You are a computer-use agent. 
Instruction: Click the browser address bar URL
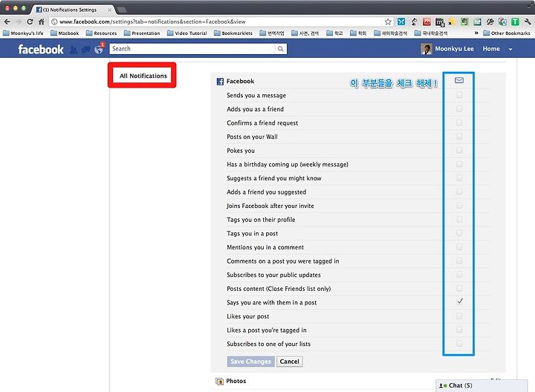click(152, 22)
